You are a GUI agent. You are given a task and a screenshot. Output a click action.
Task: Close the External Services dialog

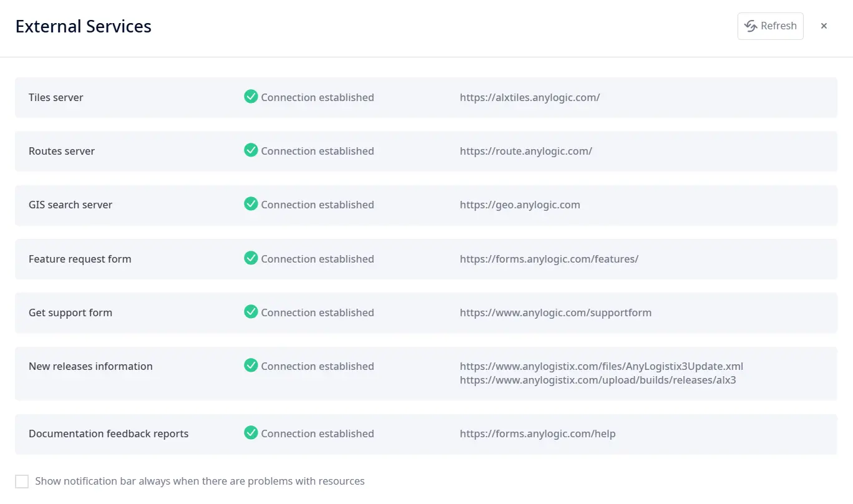pyautogui.click(x=824, y=26)
